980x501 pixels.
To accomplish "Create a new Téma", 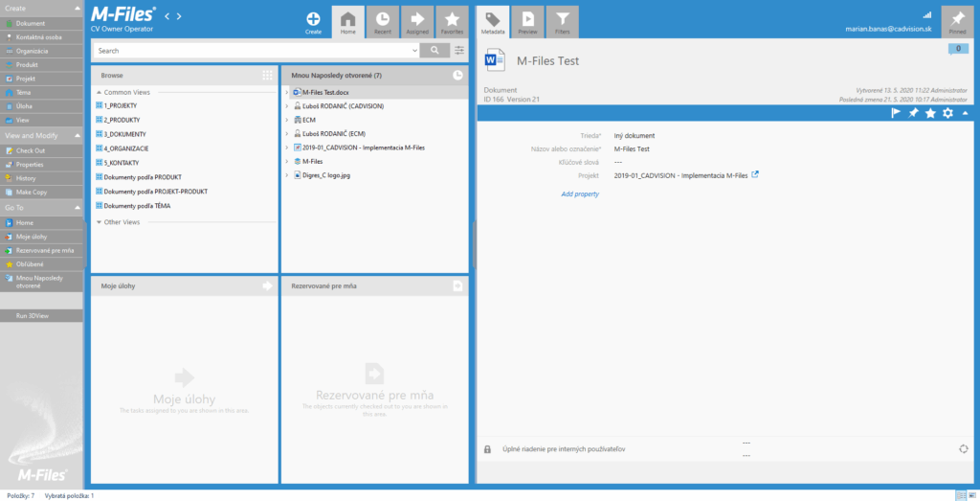I will click(x=41, y=93).
